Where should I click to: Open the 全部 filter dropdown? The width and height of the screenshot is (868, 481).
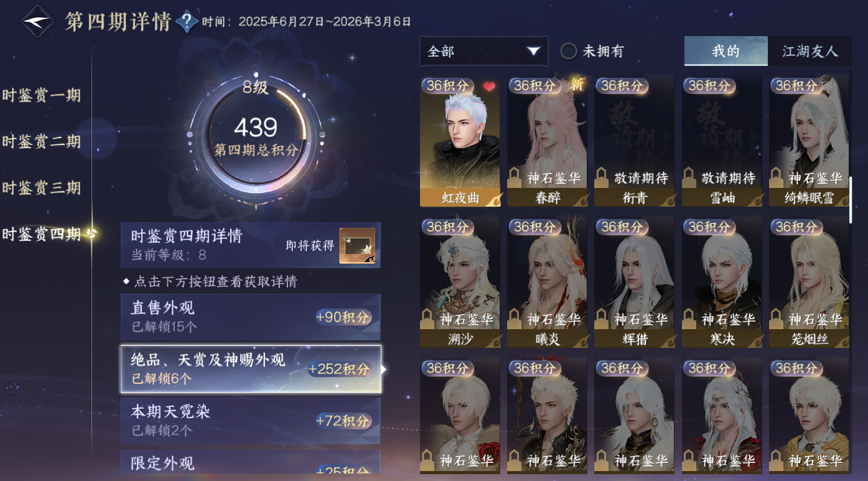coord(483,51)
